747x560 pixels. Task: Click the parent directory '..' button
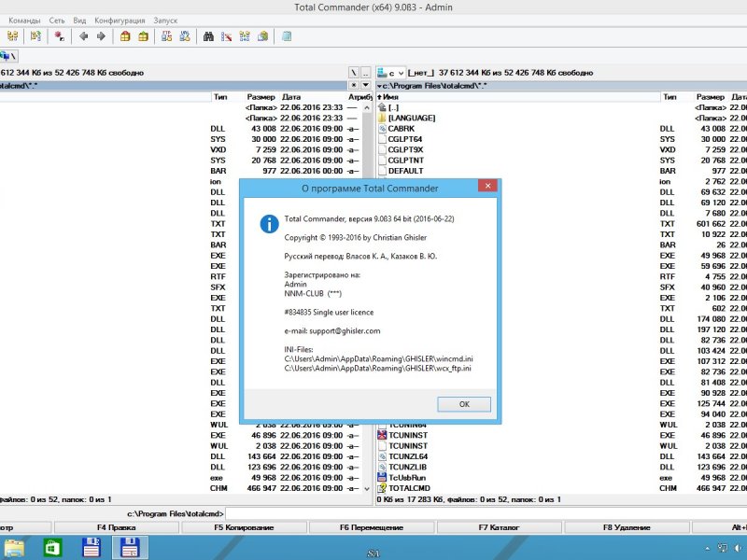(x=365, y=73)
